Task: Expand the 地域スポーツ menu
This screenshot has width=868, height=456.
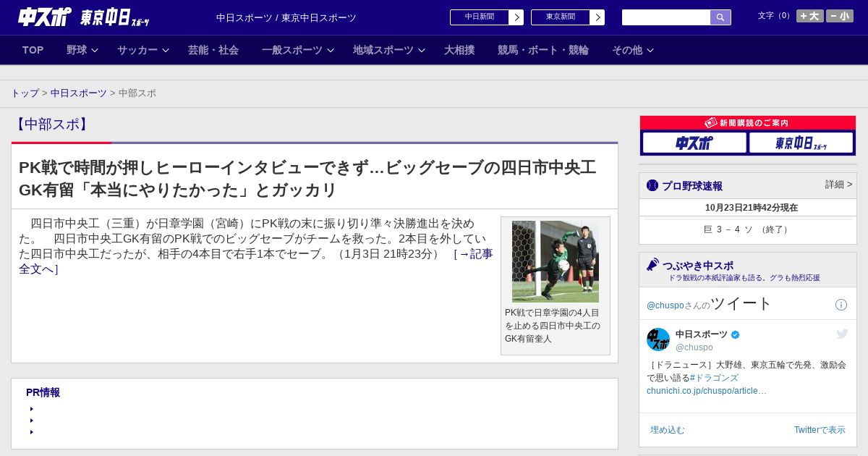Action: point(389,50)
